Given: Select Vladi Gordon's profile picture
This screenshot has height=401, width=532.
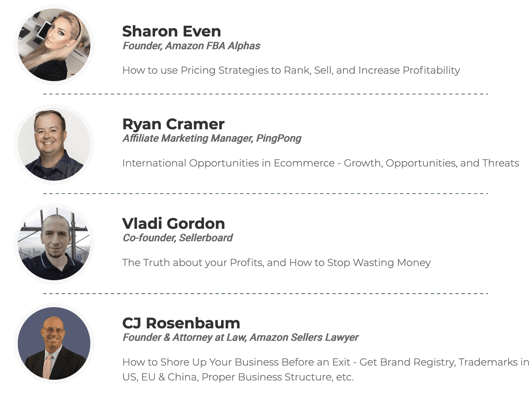Looking at the screenshot, I should pos(54,244).
